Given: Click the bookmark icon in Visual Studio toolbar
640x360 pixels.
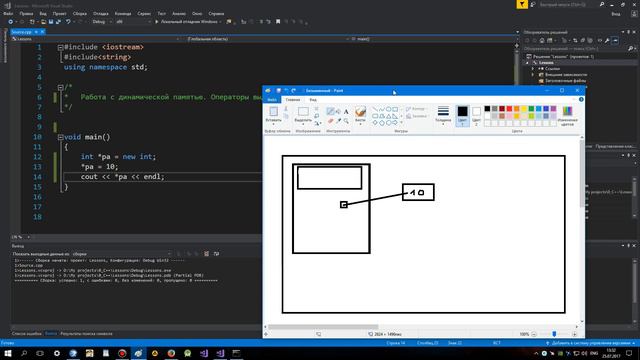Looking at the screenshot, I should point(278,22).
